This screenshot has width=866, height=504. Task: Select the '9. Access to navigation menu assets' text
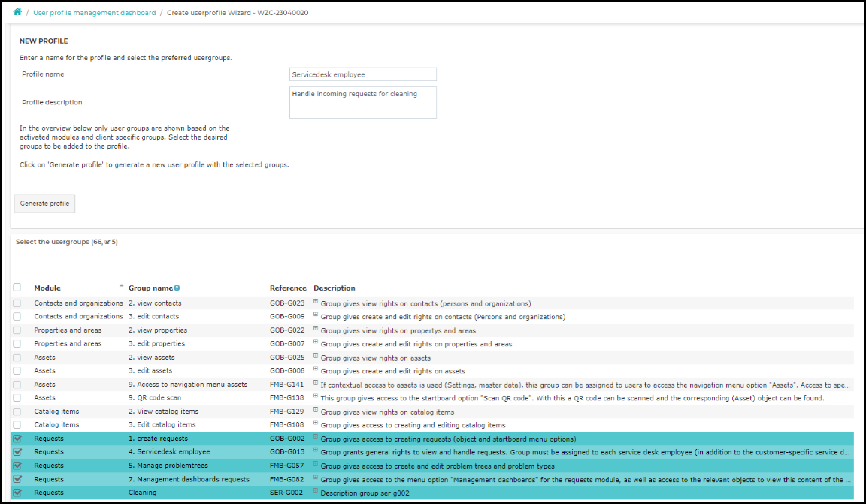(188, 385)
